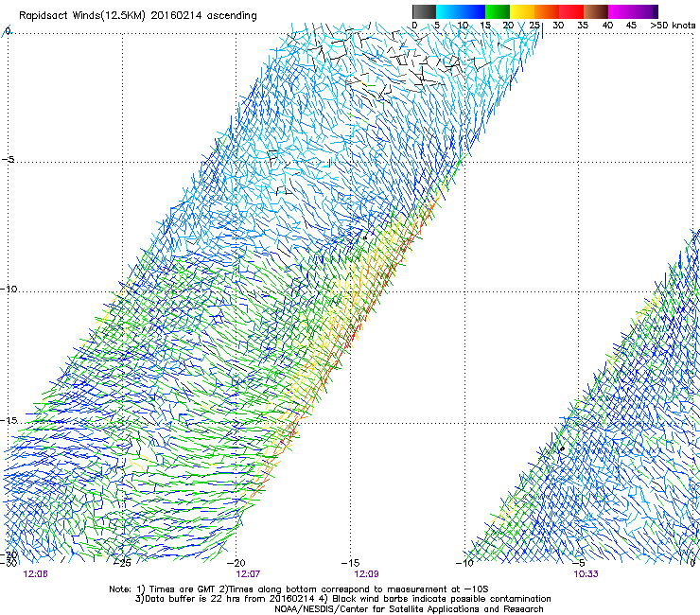Click the '10:33' swath time label
The image size is (700, 615).
[586, 574]
